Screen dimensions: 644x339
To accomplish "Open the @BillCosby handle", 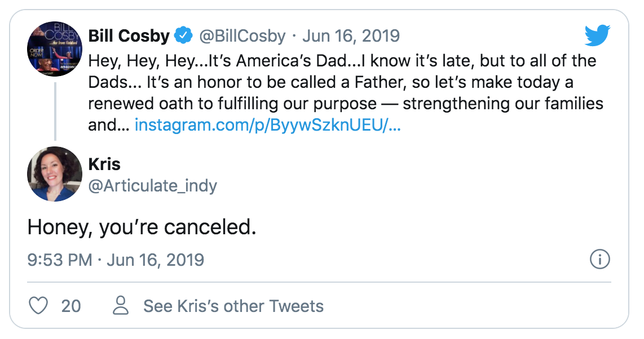I will tap(244, 36).
